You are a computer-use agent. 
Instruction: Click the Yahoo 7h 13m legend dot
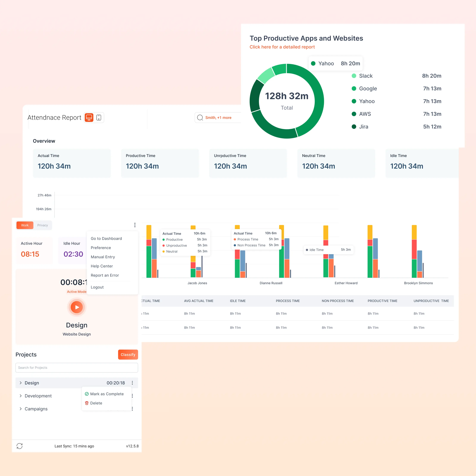(354, 101)
